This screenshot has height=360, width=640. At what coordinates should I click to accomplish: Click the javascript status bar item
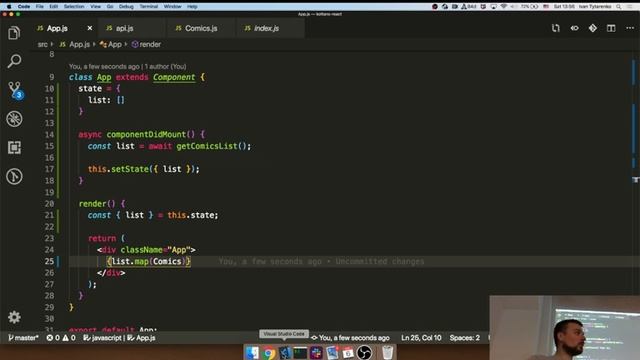tap(102, 338)
